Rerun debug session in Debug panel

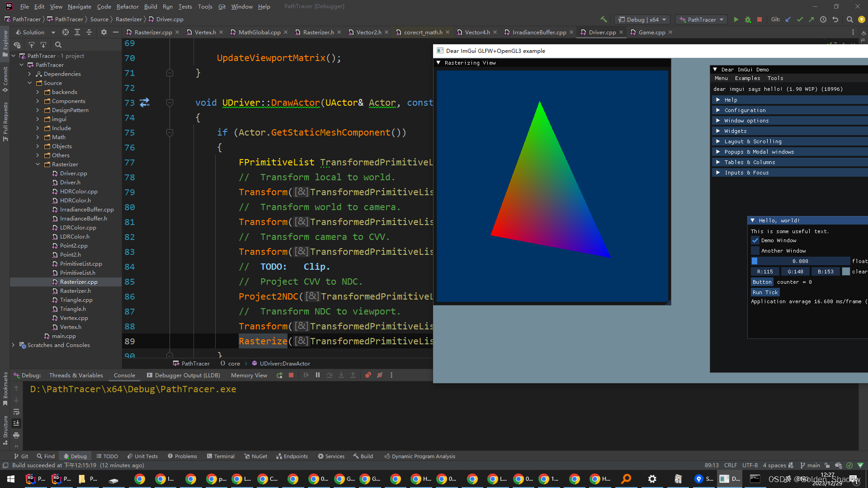click(x=280, y=375)
